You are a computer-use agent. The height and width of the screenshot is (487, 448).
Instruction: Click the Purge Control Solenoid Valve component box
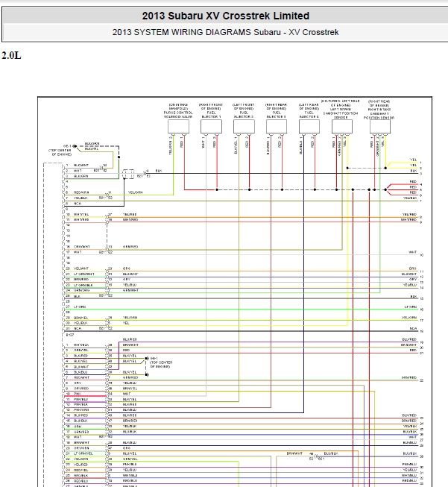click(178, 126)
